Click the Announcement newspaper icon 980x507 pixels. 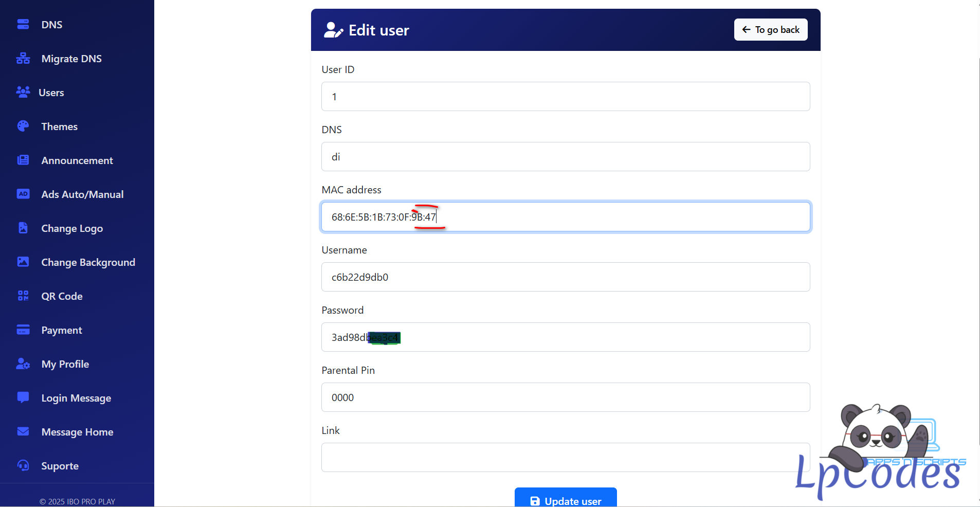23,160
